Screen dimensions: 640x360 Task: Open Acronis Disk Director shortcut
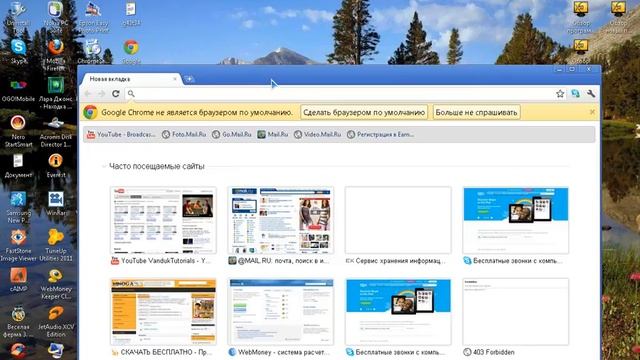click(x=56, y=131)
